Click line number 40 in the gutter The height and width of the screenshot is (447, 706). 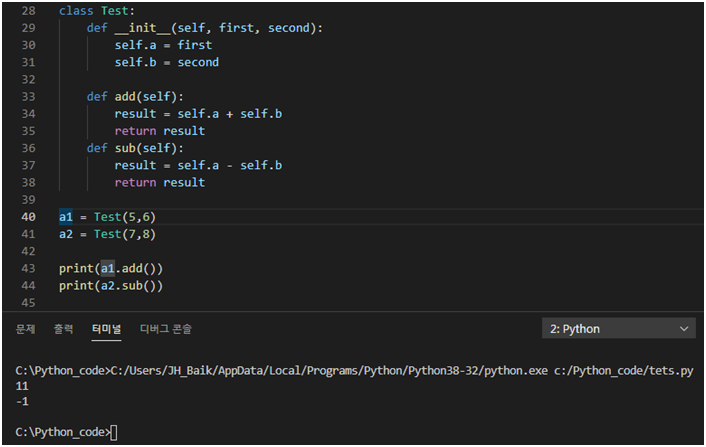pyautogui.click(x=28, y=217)
